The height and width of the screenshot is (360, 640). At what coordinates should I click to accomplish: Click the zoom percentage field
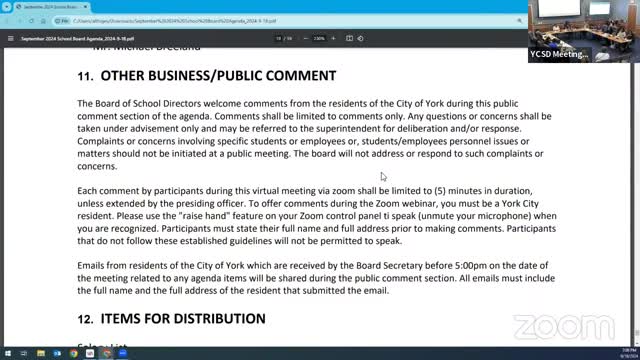coord(319,38)
